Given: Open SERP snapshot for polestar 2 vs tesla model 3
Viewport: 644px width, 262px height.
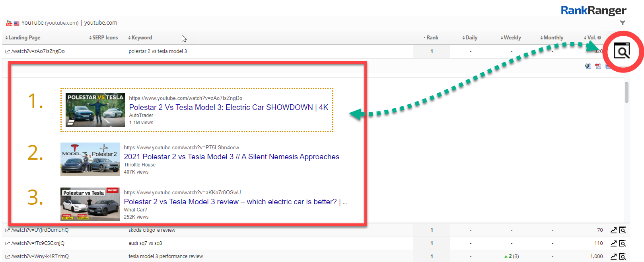Looking at the screenshot, I should (622, 51).
